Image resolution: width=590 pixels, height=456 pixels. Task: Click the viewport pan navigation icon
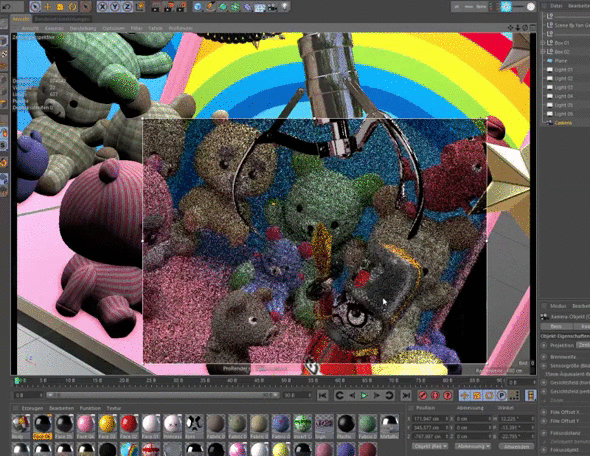[x=510, y=28]
